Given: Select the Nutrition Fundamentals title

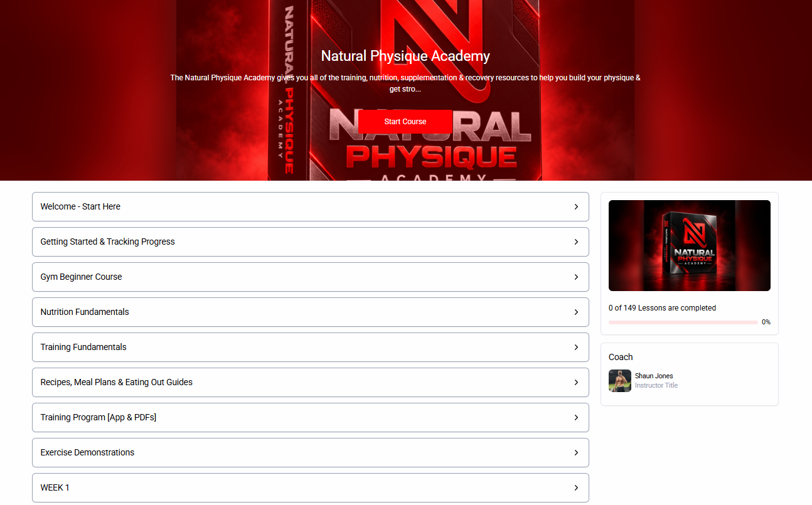Looking at the screenshot, I should pyautogui.click(x=85, y=312).
